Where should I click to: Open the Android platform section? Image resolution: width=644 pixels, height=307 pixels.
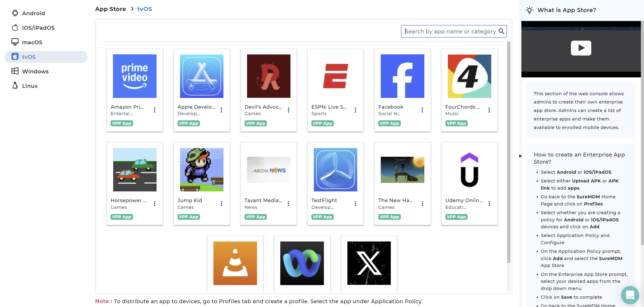coord(46,13)
